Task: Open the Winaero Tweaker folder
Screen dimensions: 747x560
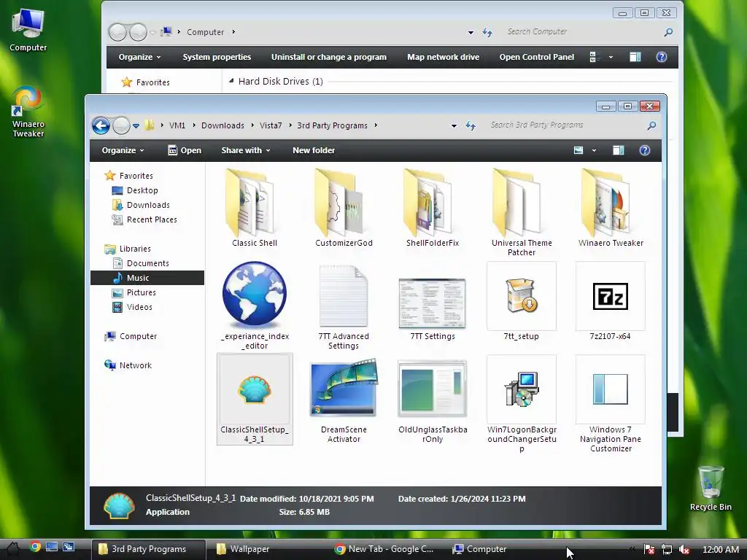Action: [x=611, y=207]
